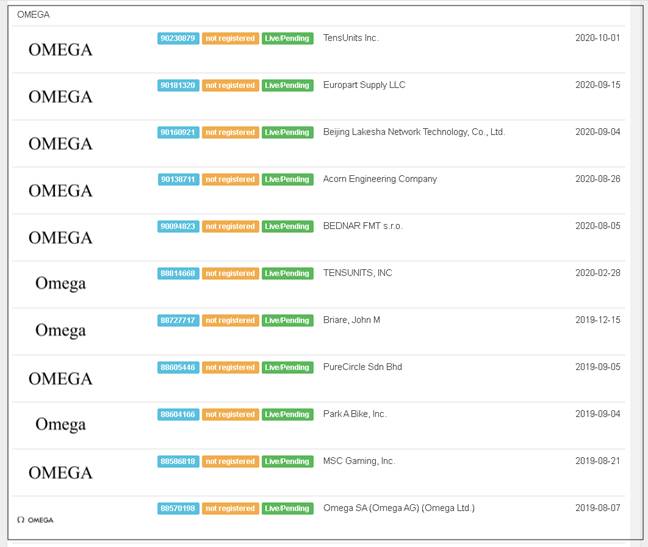Select the owner name 'Briare, John M'
The height and width of the screenshot is (547, 648).
click(x=352, y=320)
